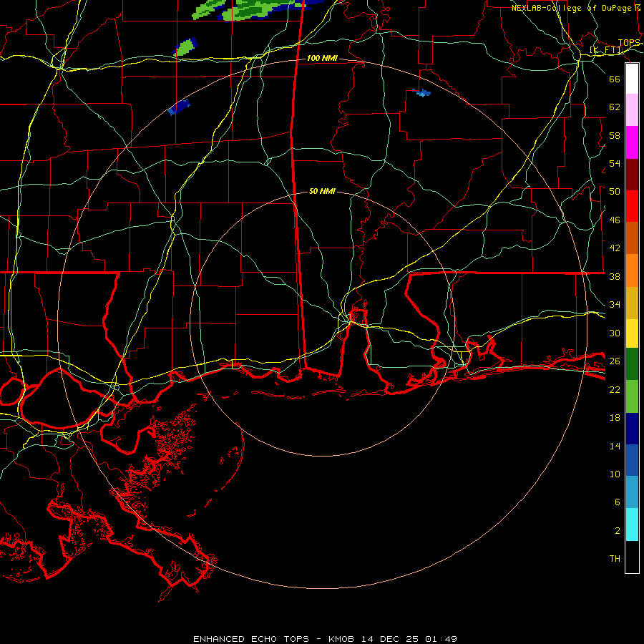The width and height of the screenshot is (644, 644).
Task: Click the '38' legend value
Action: coord(615,276)
